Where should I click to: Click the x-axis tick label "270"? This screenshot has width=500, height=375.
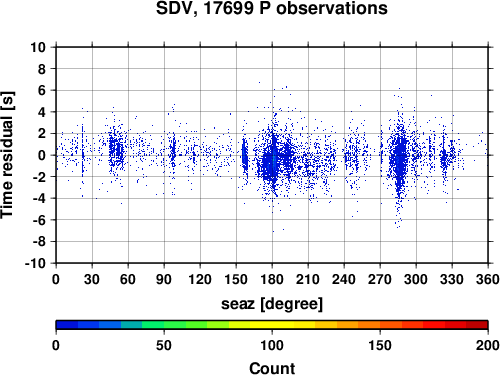pos(380,279)
